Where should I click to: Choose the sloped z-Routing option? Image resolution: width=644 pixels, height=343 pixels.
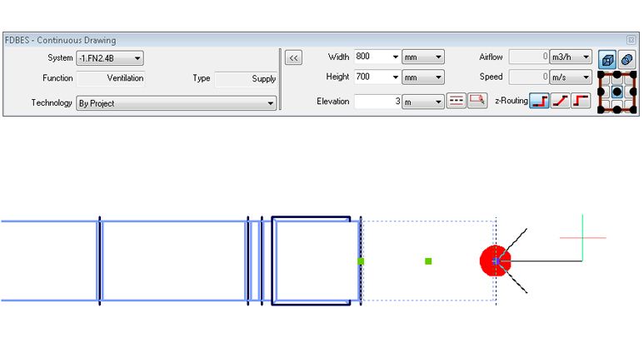(x=560, y=102)
